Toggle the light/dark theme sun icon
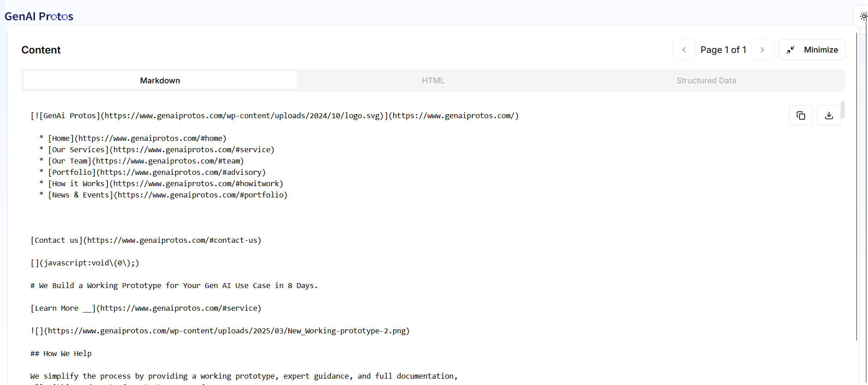868x385 pixels. click(x=863, y=16)
